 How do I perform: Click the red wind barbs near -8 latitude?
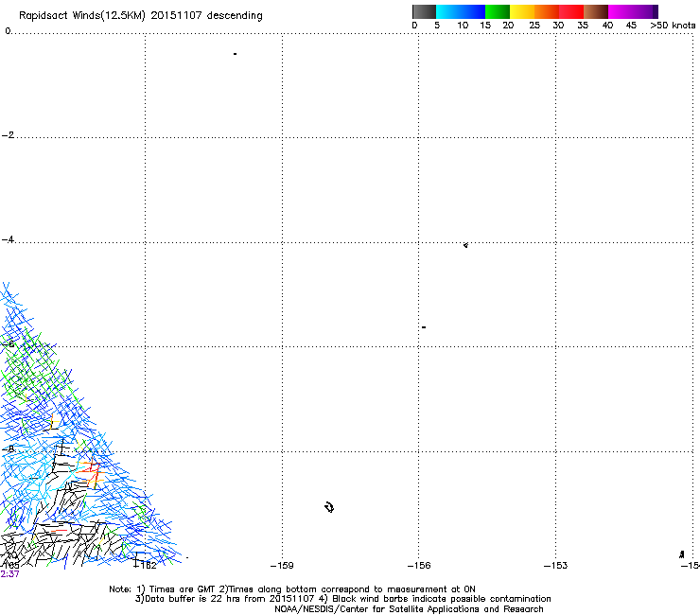93,473
